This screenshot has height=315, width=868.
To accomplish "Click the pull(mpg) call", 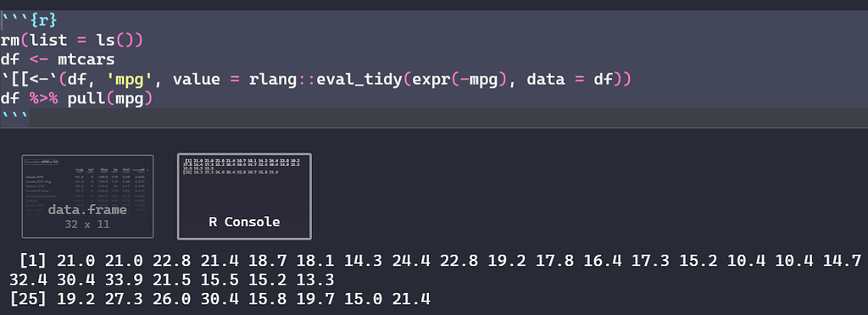I will point(109,100).
